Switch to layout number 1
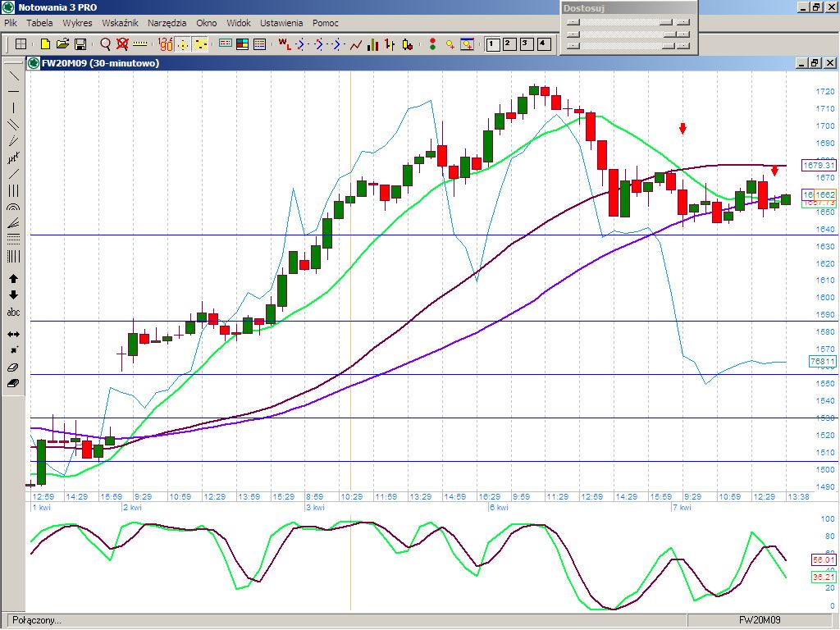This screenshot has height=630, width=840. click(x=493, y=44)
